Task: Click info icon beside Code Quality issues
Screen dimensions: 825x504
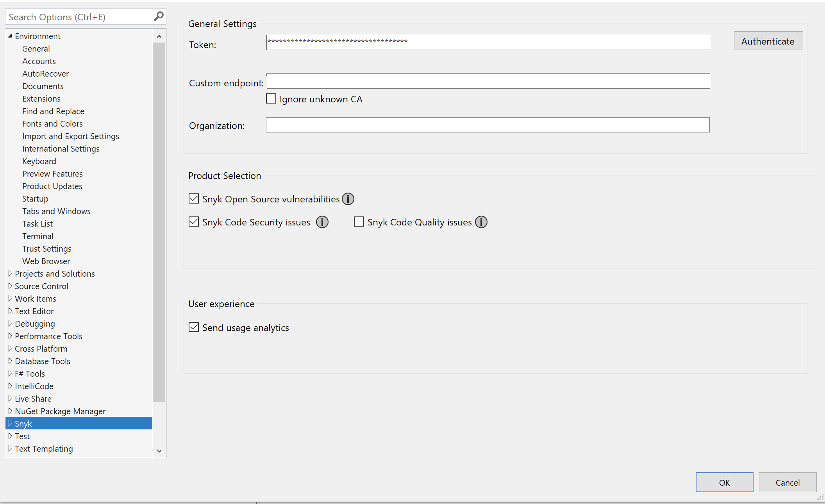Action: click(481, 222)
